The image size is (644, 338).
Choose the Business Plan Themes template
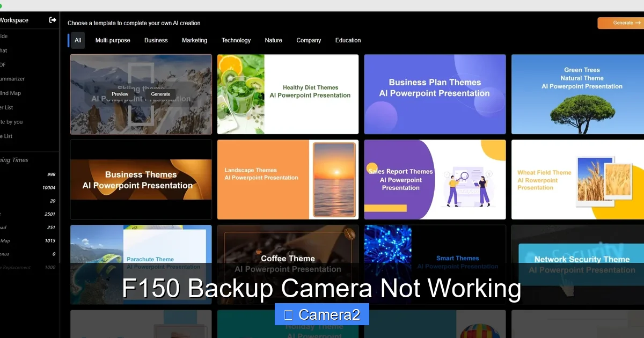pos(435,94)
